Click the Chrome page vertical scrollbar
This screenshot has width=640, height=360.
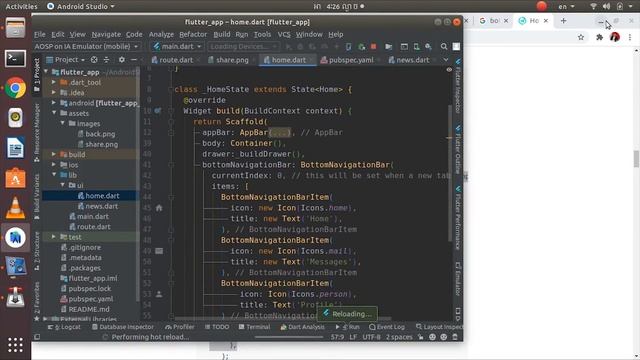[x=636, y=158]
